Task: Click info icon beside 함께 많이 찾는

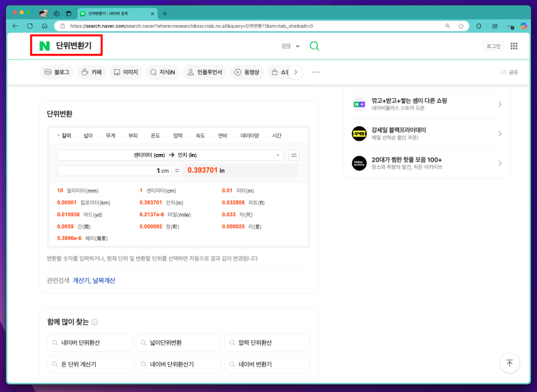Action: click(x=95, y=322)
